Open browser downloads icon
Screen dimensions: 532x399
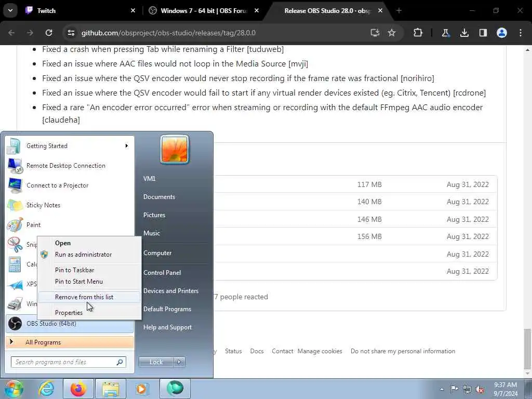(464, 33)
